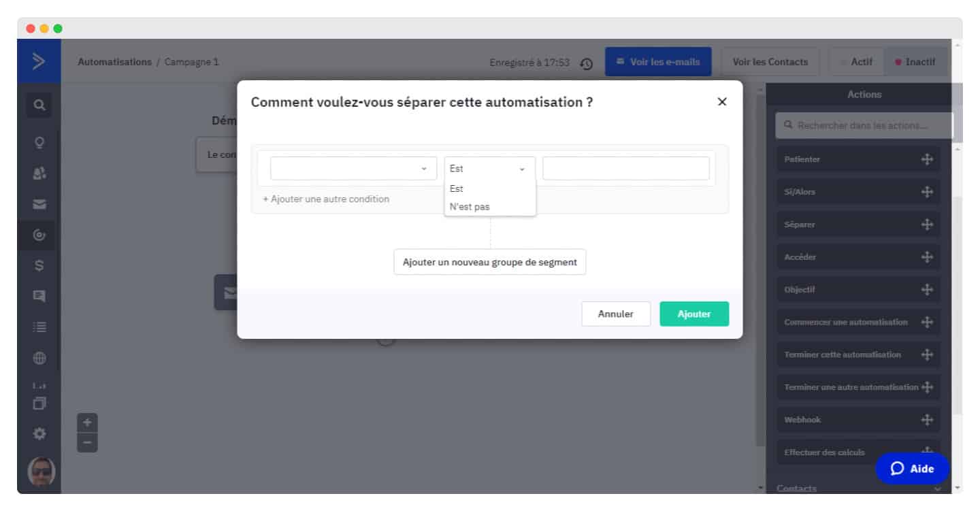Close the separation dialog with X
This screenshot has width=980, height=511.
722,102
